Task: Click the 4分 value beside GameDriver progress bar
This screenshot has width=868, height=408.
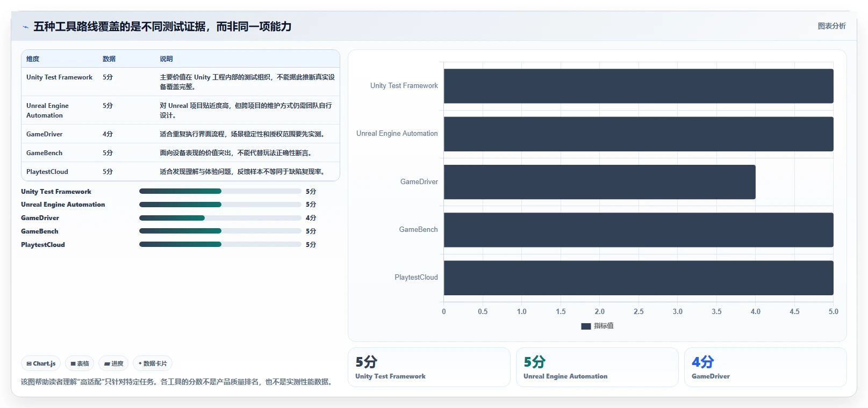Action: tap(311, 218)
